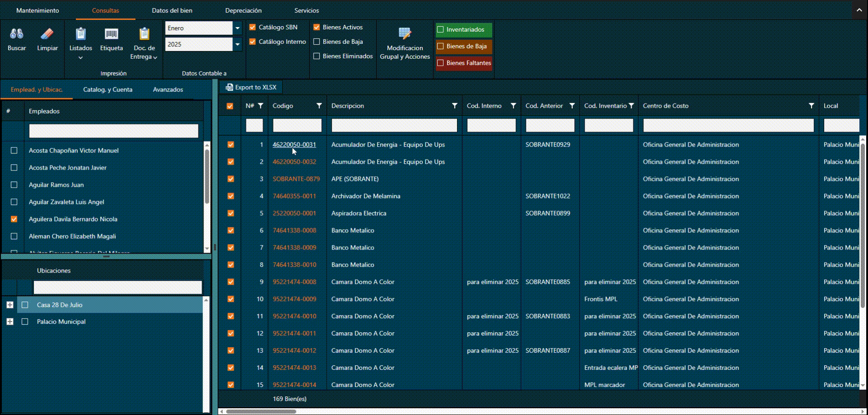Expand the Palacio Municipal node

[10, 322]
